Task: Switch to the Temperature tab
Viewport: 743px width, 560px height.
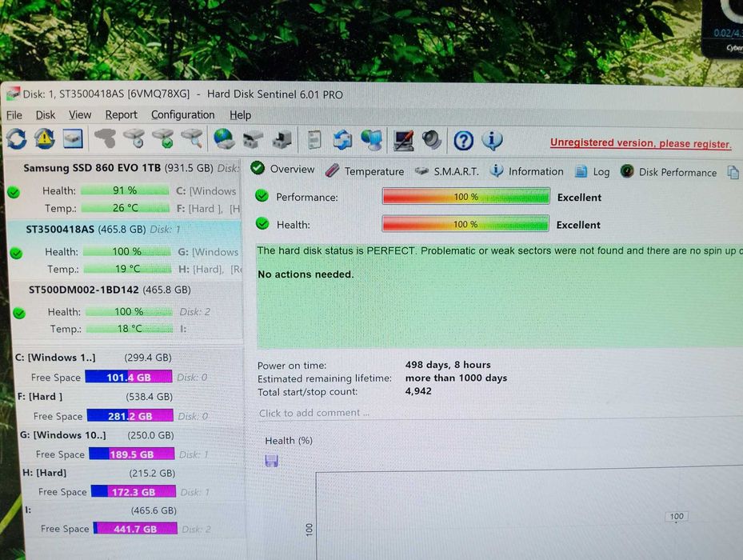Action: pyautogui.click(x=365, y=170)
